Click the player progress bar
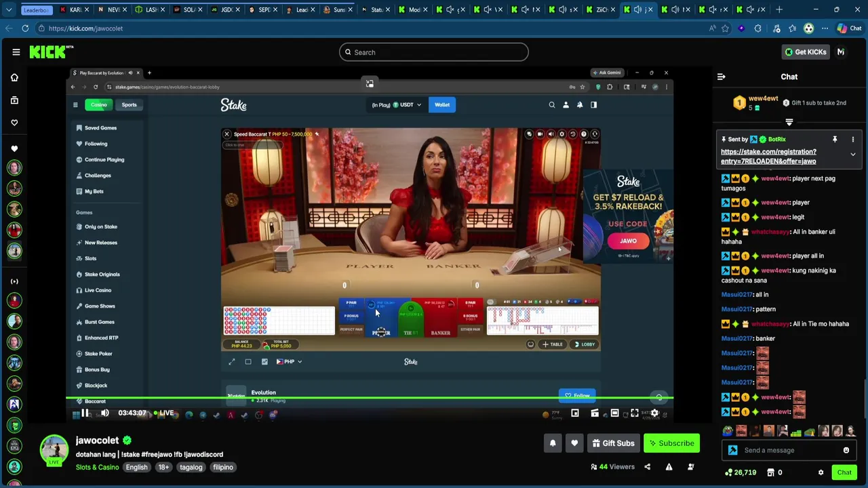Viewport: 868px width, 488px height. (370, 399)
